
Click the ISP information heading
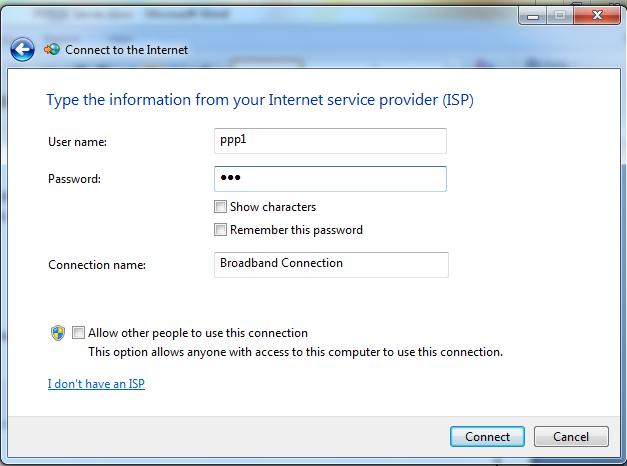pyautogui.click(x=260, y=100)
